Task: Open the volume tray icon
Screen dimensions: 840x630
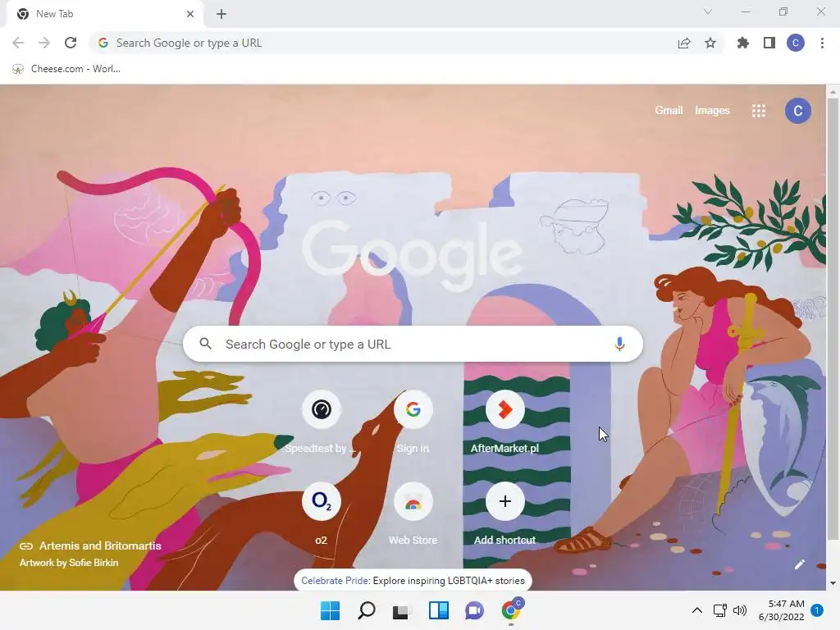Action: pos(740,610)
